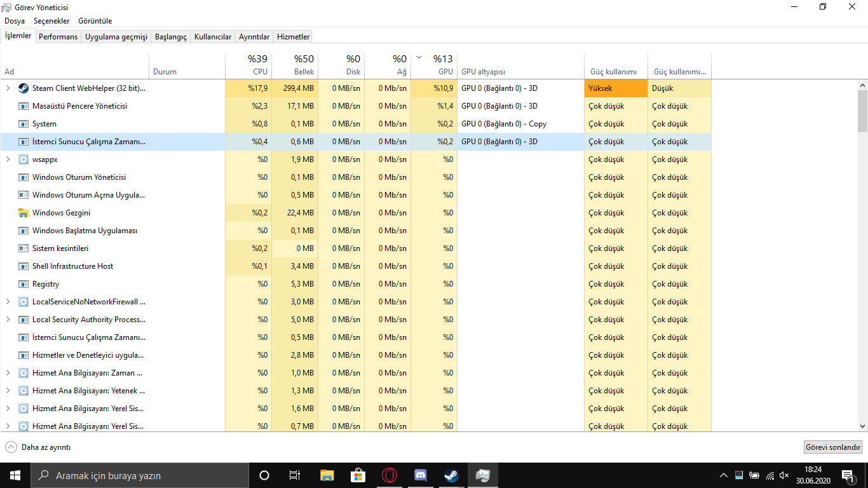868x488 pixels.
Task: Click the Task Manager taskbar icon
Action: pos(482,475)
